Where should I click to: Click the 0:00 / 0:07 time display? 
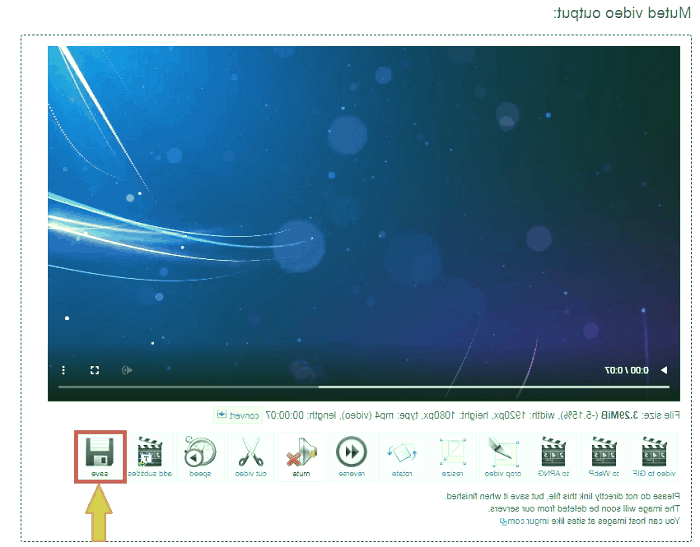627,370
